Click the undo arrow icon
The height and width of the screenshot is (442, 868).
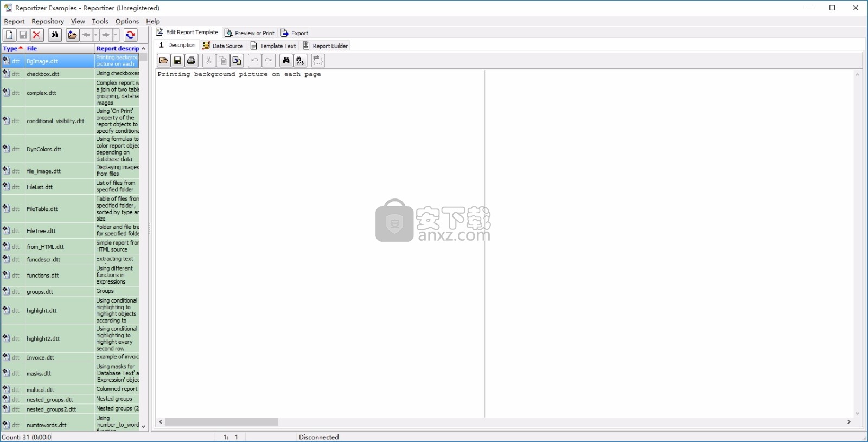[254, 61]
